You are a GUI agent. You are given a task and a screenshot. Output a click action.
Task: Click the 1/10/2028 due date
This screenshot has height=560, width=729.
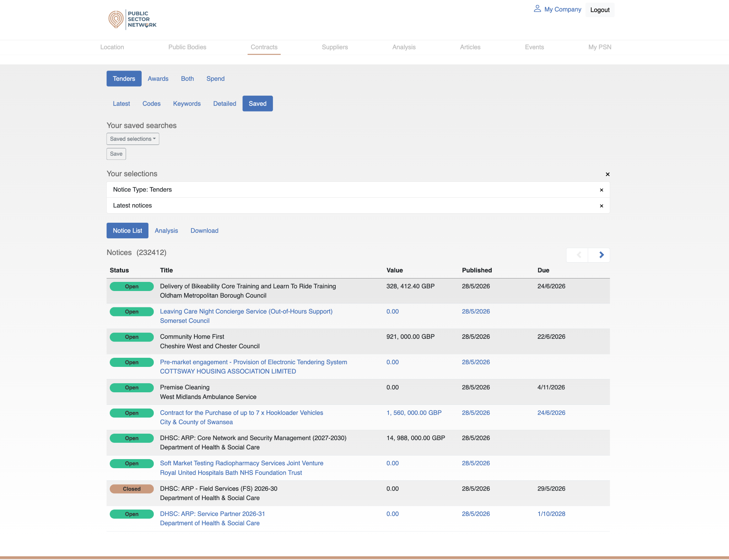coord(551,514)
